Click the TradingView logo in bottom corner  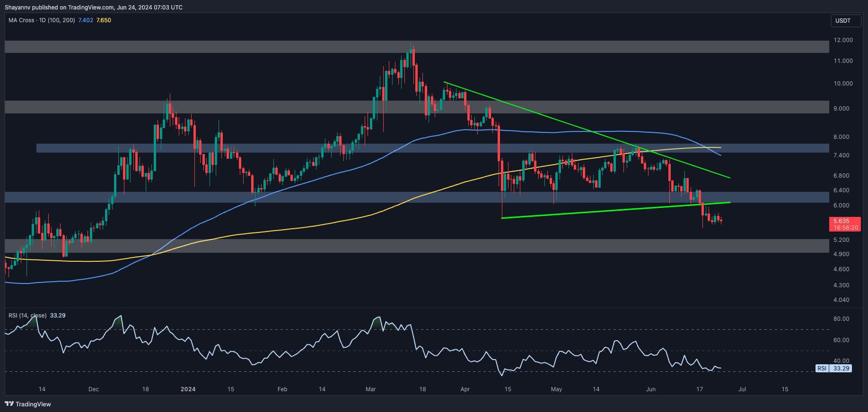click(28, 404)
